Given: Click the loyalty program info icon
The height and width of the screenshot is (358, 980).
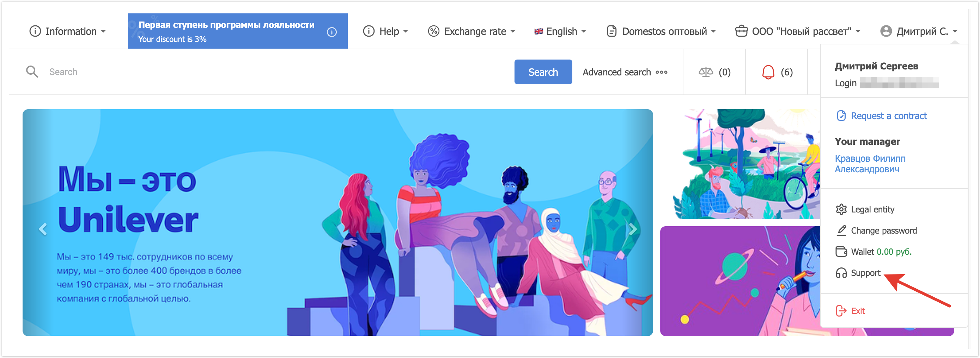Looking at the screenshot, I should pos(331,32).
